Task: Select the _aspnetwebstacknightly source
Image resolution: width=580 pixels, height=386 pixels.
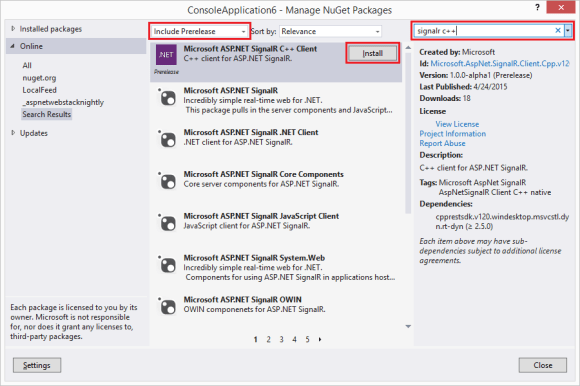Action: point(63,102)
